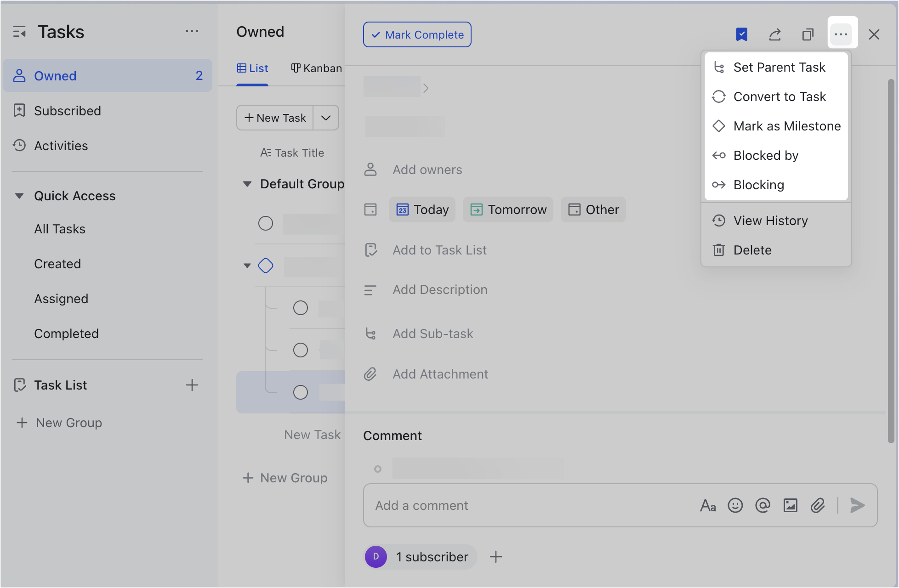Click the task panel vertical scrollbar
This screenshot has width=899, height=588.
(891, 260)
